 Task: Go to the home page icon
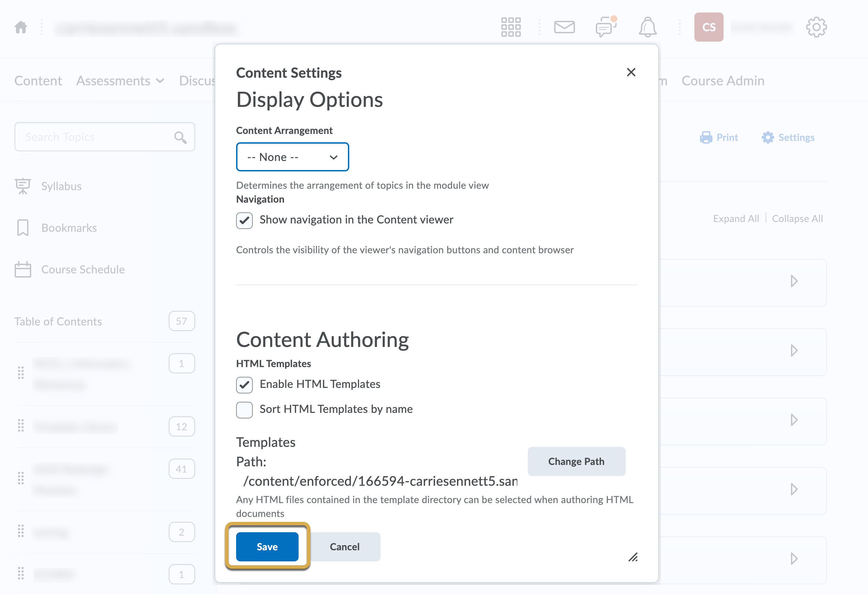click(x=21, y=27)
